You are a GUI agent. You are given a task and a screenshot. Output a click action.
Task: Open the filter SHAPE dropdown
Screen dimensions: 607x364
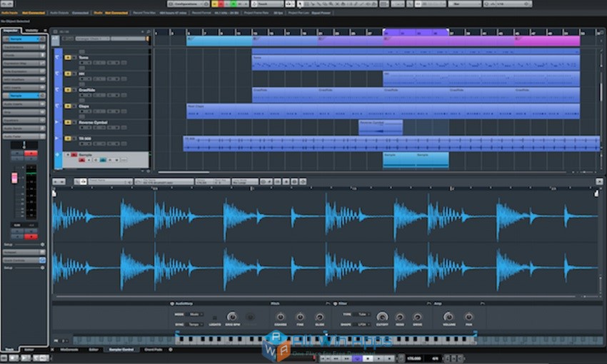tap(363, 325)
